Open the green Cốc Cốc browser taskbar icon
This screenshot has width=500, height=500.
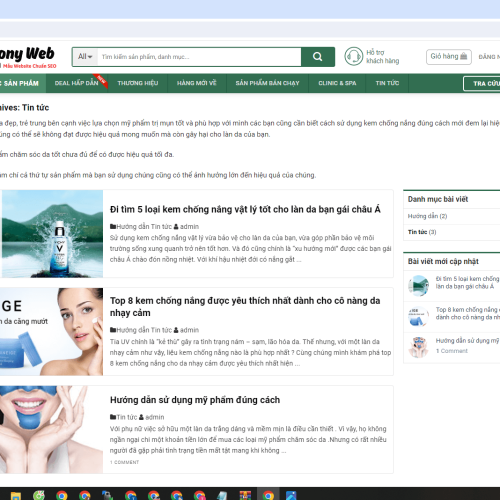pos(39,496)
